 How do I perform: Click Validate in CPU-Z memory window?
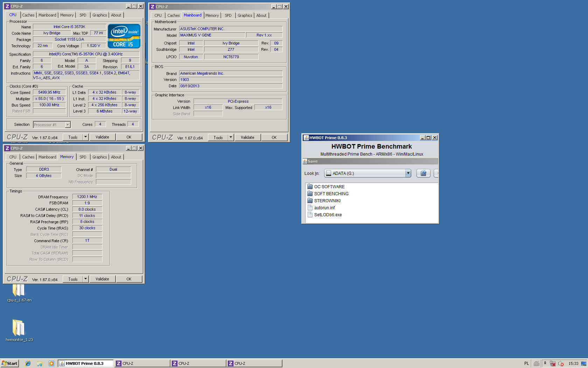102,279
